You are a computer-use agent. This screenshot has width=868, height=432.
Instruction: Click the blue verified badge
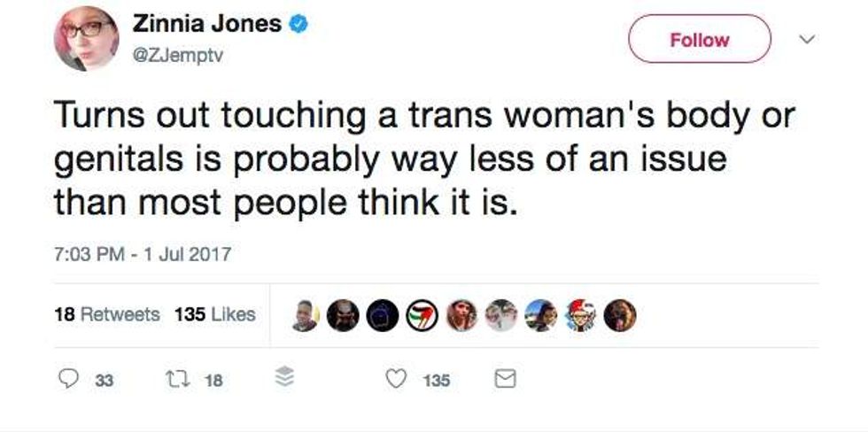298,26
